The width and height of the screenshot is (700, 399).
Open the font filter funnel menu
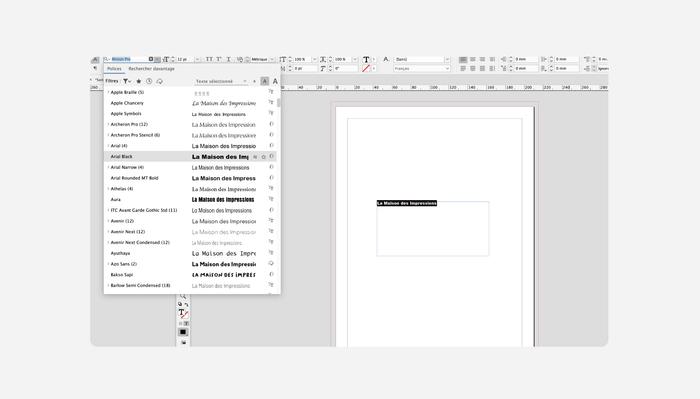(x=127, y=81)
